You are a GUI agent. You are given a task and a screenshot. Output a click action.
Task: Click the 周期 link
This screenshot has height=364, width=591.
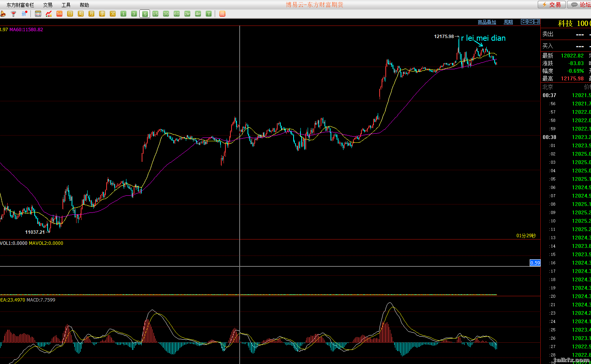click(x=508, y=22)
